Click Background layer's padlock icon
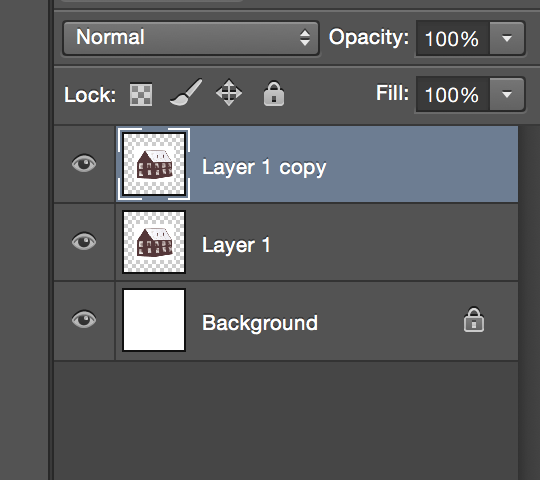Viewport: 540px width, 480px height. tap(474, 320)
